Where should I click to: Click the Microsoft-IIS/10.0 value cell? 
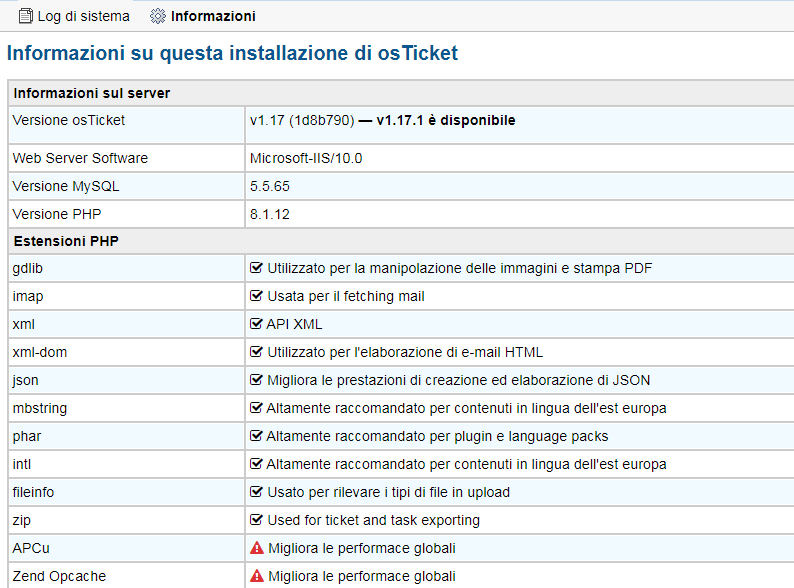coord(304,158)
